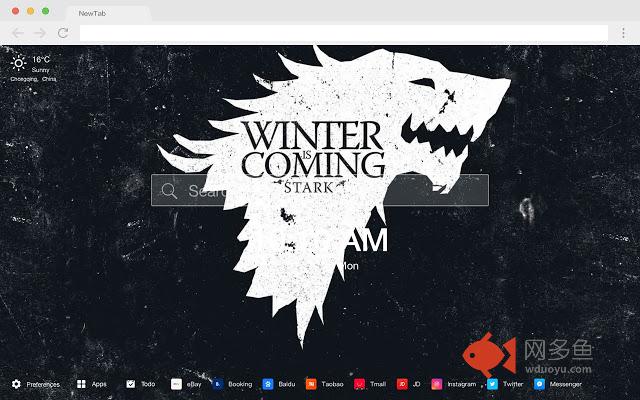640x400 pixels.
Task: Click the Todo label
Action: click(148, 384)
